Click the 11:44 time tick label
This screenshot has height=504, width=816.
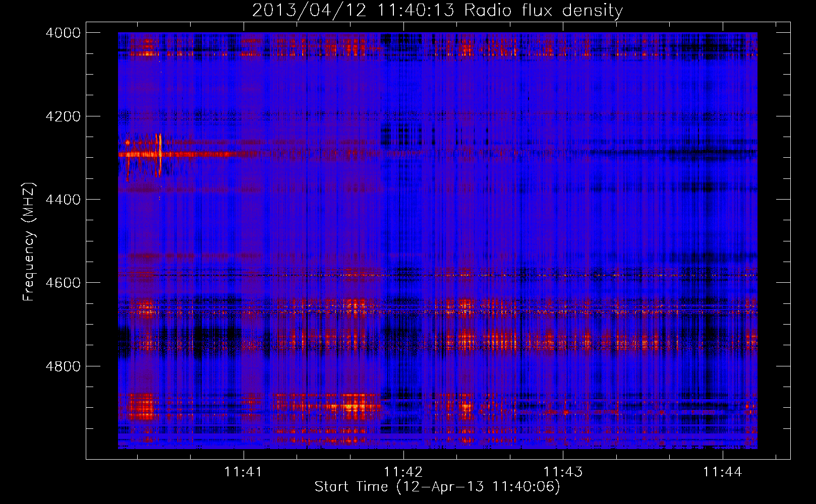point(723,472)
